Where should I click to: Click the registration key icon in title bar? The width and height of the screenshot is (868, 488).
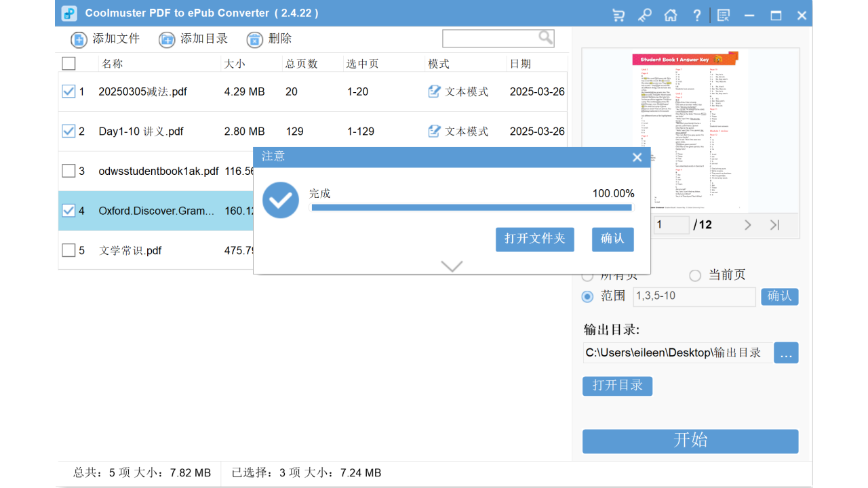[x=644, y=14]
